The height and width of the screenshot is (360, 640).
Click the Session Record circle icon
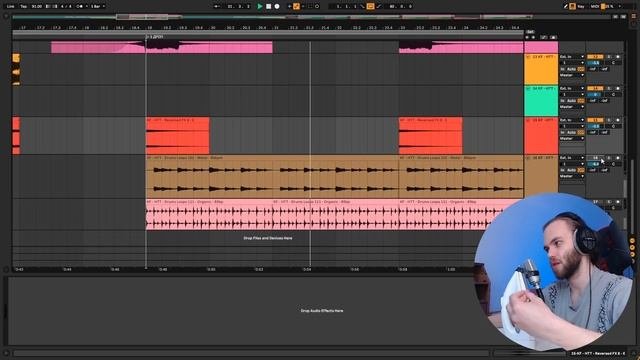317,6
